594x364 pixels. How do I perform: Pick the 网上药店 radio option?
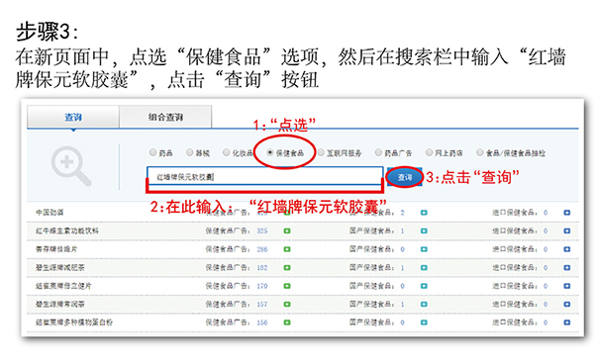(x=429, y=152)
